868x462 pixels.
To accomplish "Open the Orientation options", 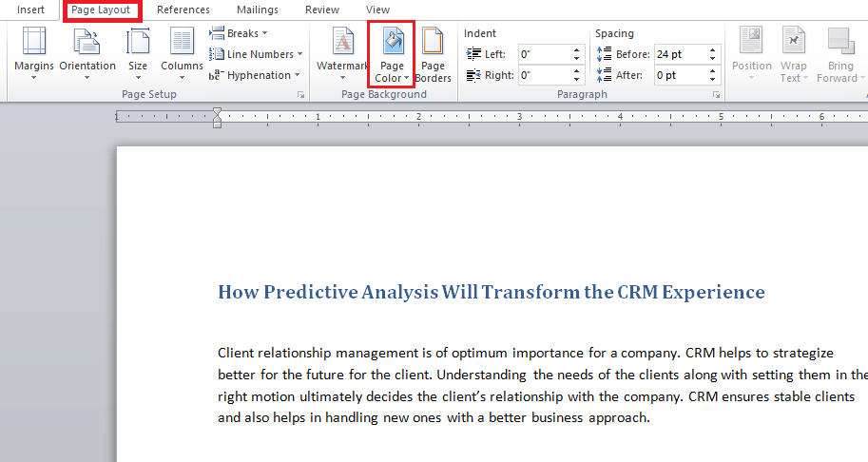I will (x=87, y=53).
